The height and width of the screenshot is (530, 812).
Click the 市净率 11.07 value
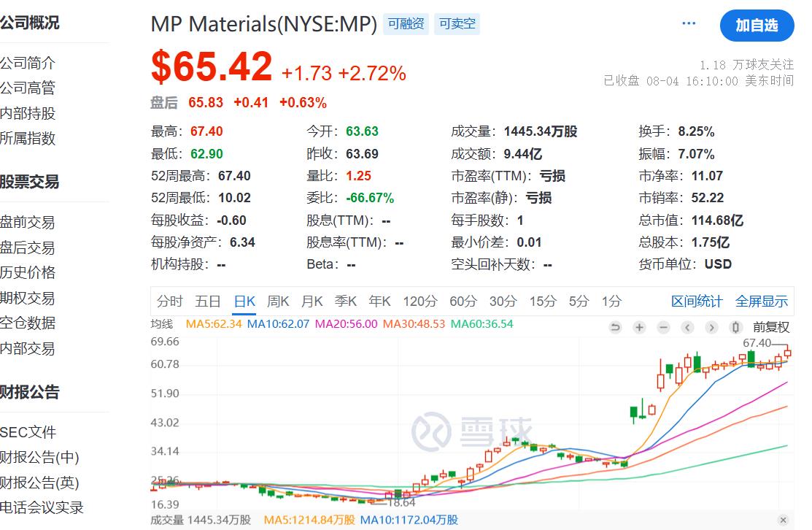point(707,176)
